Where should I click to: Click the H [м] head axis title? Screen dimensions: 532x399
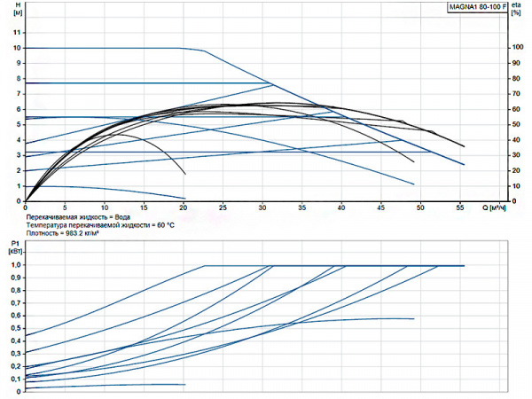(x=18, y=12)
